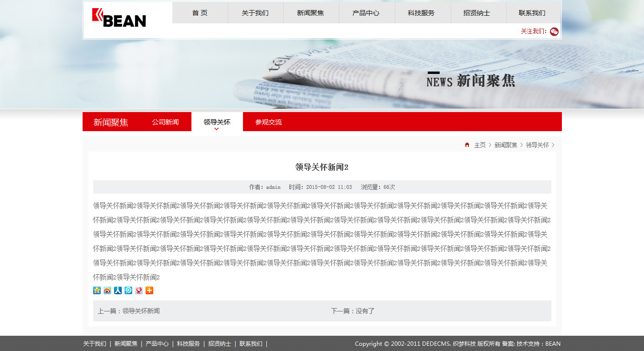Click the red home icon in breadcrumb
This screenshot has width=644, height=351.
tap(467, 145)
